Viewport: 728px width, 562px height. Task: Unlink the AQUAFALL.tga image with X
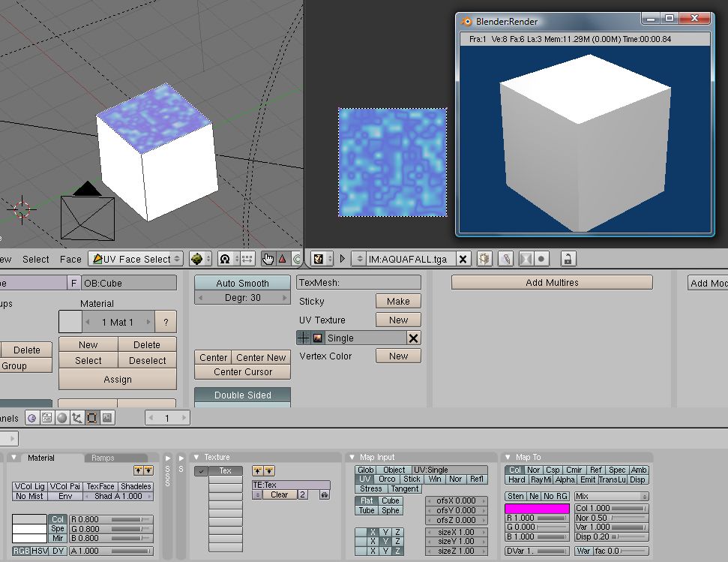(x=463, y=259)
